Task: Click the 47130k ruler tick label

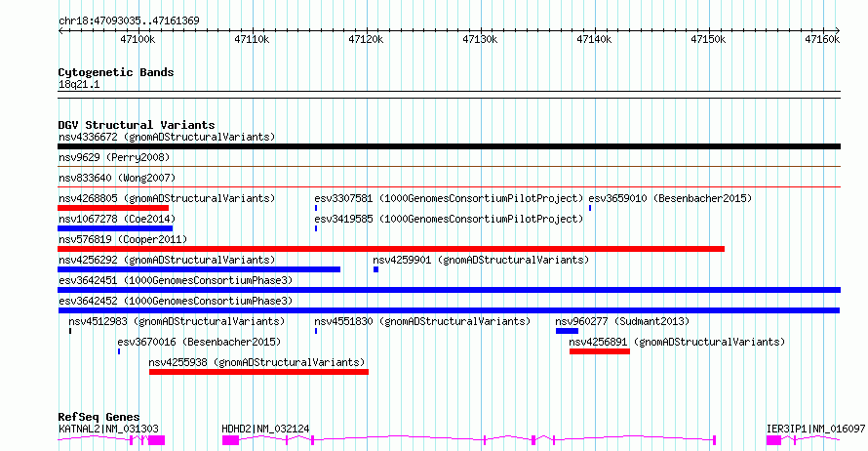Action: (x=480, y=39)
